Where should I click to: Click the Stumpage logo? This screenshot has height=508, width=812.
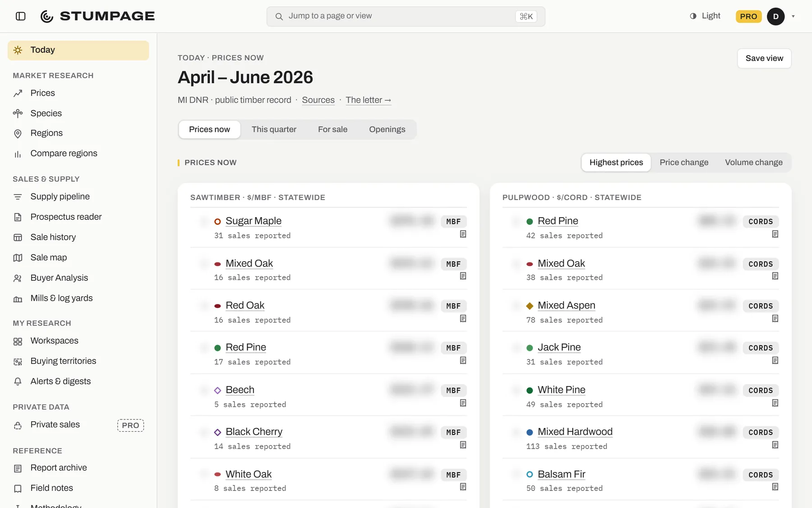tap(97, 16)
